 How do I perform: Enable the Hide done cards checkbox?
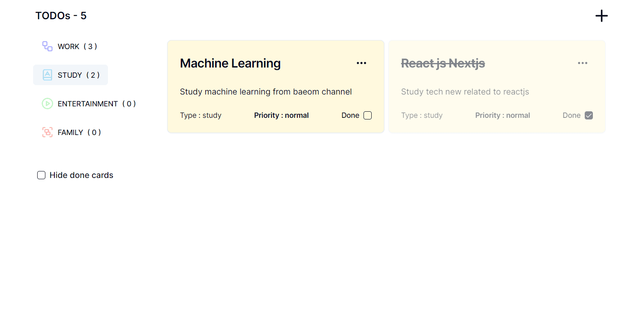pyautogui.click(x=41, y=175)
